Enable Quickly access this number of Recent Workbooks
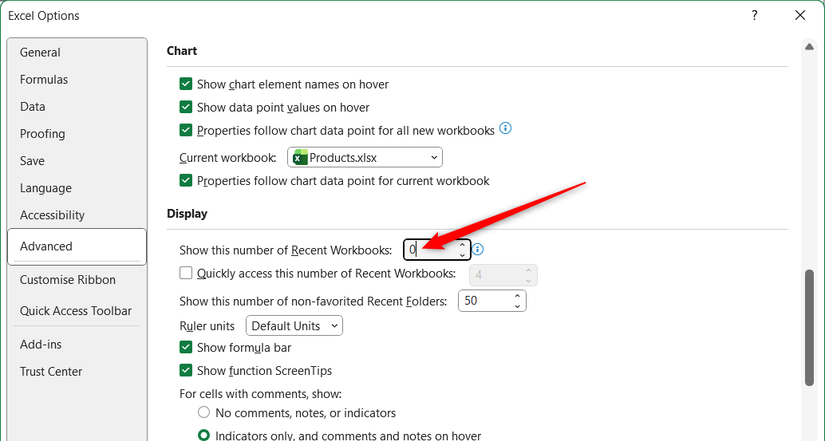Image resolution: width=825 pixels, height=441 pixels. [186, 273]
